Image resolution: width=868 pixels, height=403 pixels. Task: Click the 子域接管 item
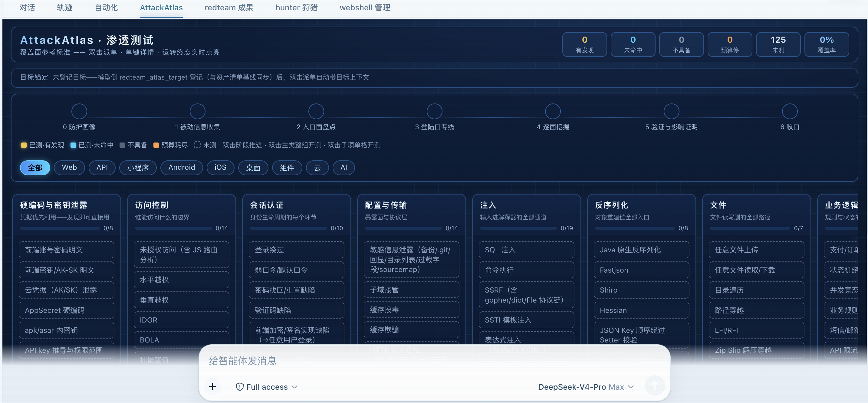point(411,290)
